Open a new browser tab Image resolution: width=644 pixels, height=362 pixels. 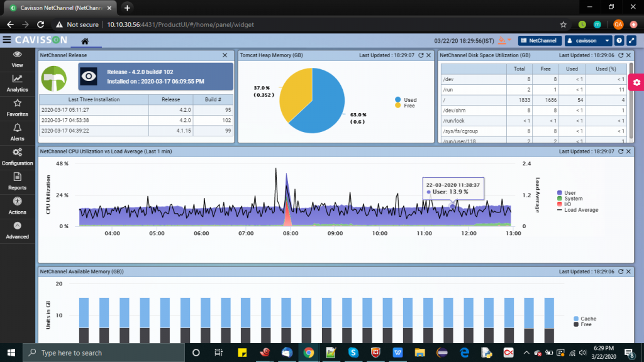[127, 8]
